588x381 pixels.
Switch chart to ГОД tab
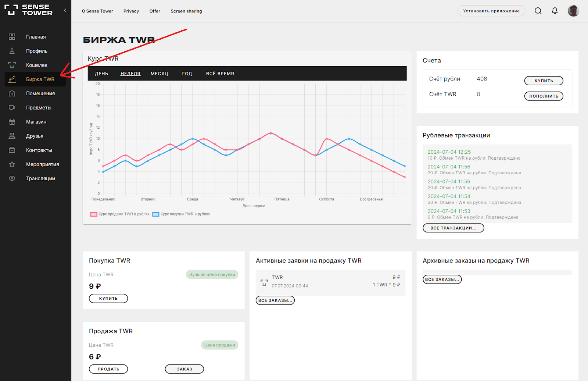pyautogui.click(x=187, y=74)
